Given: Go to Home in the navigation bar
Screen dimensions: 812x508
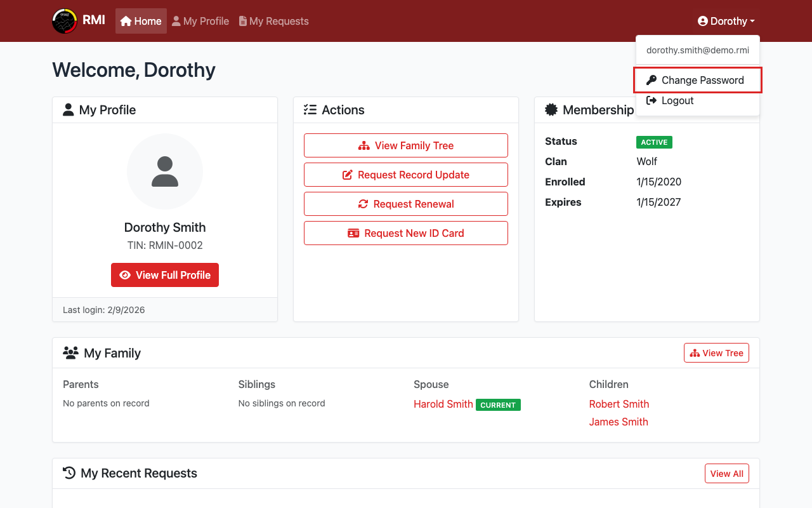Looking at the screenshot, I should (x=140, y=20).
